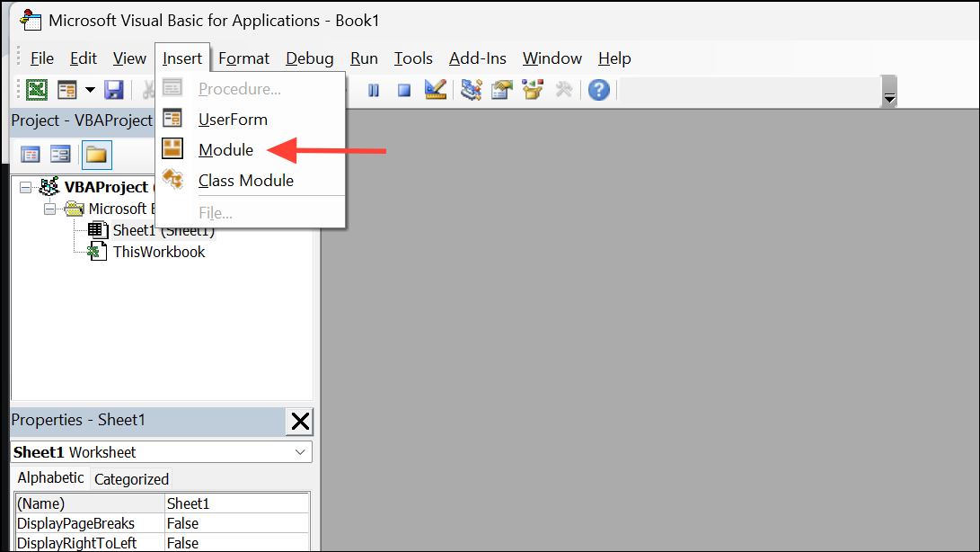Click the DisplayPageBreaks False value
The image size is (980, 552).
[x=237, y=523]
